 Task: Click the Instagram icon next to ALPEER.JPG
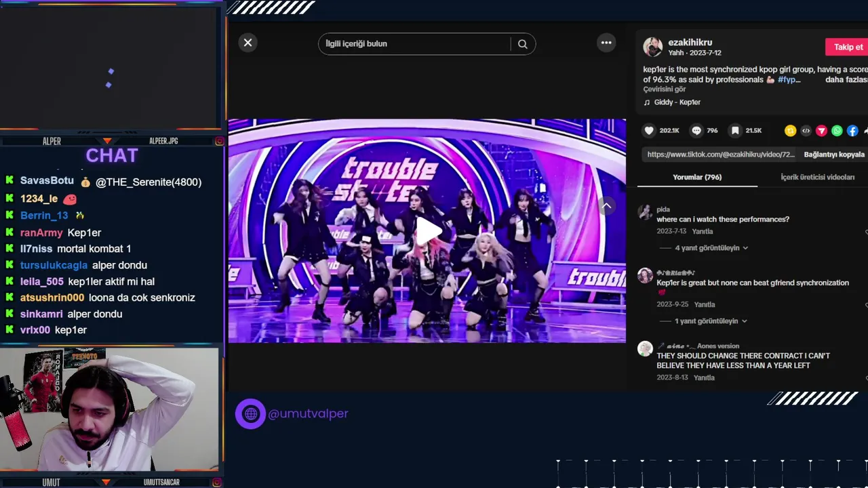pyautogui.click(x=219, y=142)
